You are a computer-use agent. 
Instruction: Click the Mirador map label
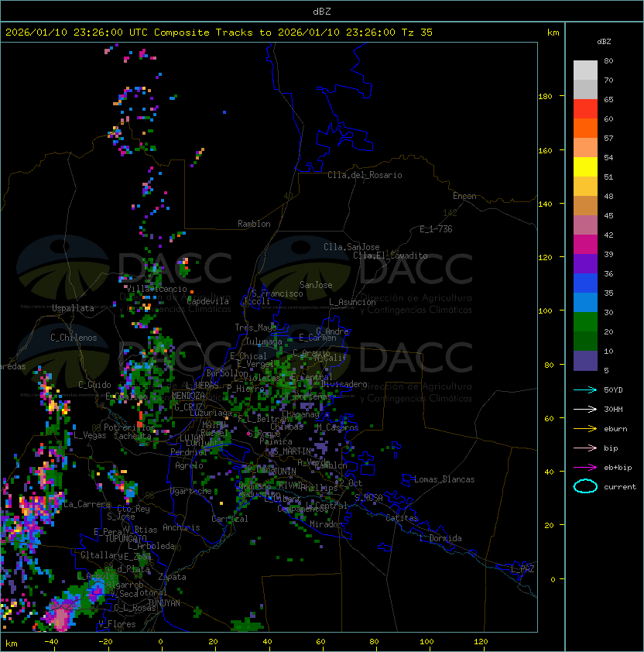326,524
